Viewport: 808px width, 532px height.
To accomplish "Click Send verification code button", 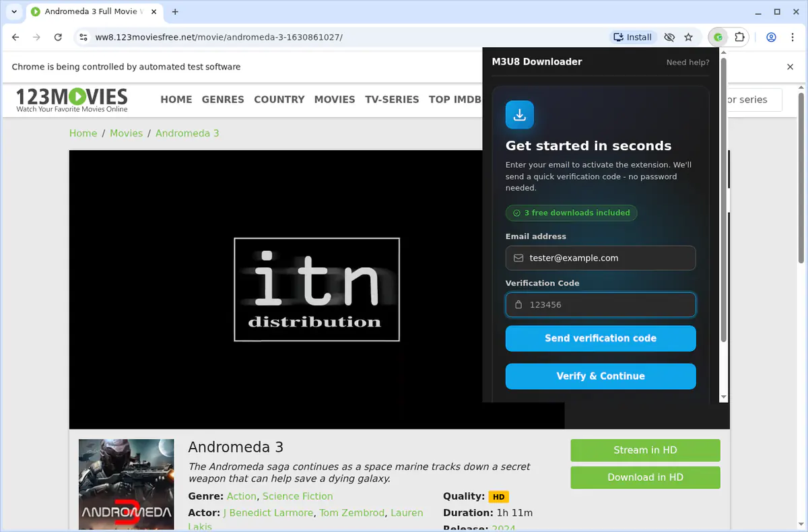I will tap(601, 339).
